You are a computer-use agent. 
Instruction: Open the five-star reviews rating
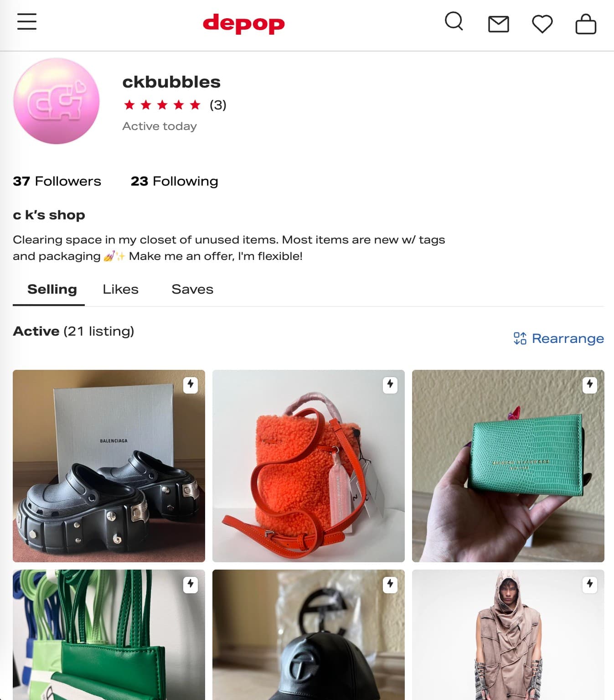(x=175, y=105)
